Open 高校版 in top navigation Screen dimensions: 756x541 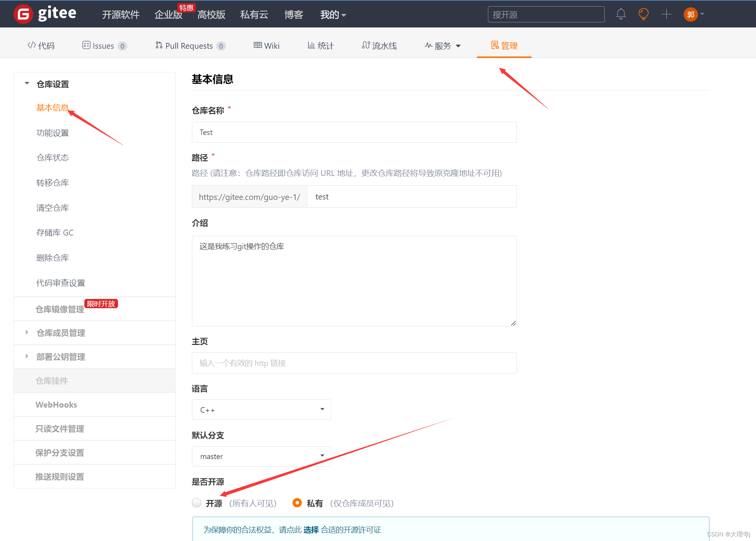point(211,15)
